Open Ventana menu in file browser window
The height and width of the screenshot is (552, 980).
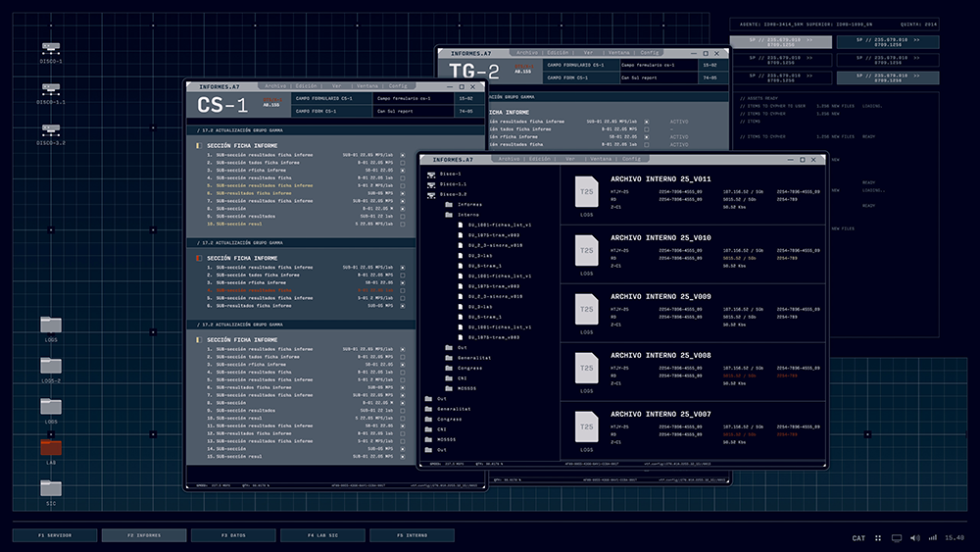coord(601,159)
